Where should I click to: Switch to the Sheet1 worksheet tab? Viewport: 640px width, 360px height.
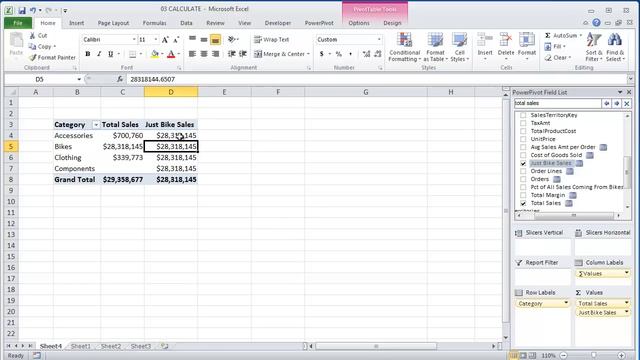(x=80, y=346)
